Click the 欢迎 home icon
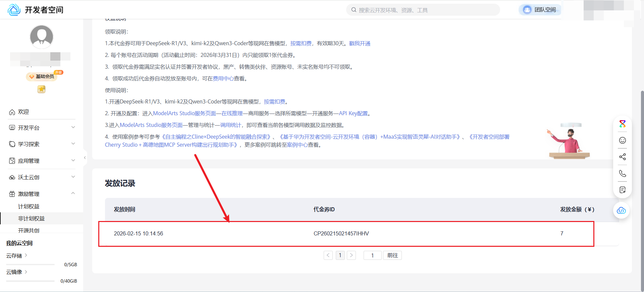The height and width of the screenshot is (292, 644). coord(12,112)
